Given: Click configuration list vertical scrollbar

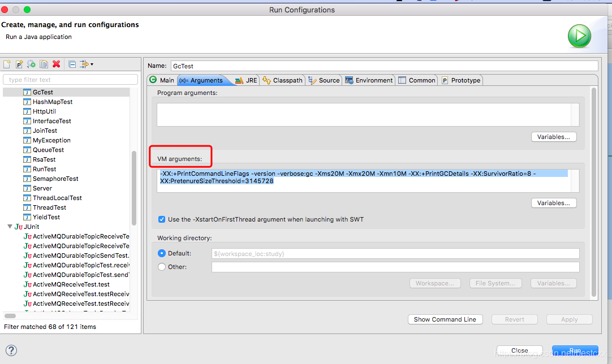Looking at the screenshot, I should [x=134, y=188].
